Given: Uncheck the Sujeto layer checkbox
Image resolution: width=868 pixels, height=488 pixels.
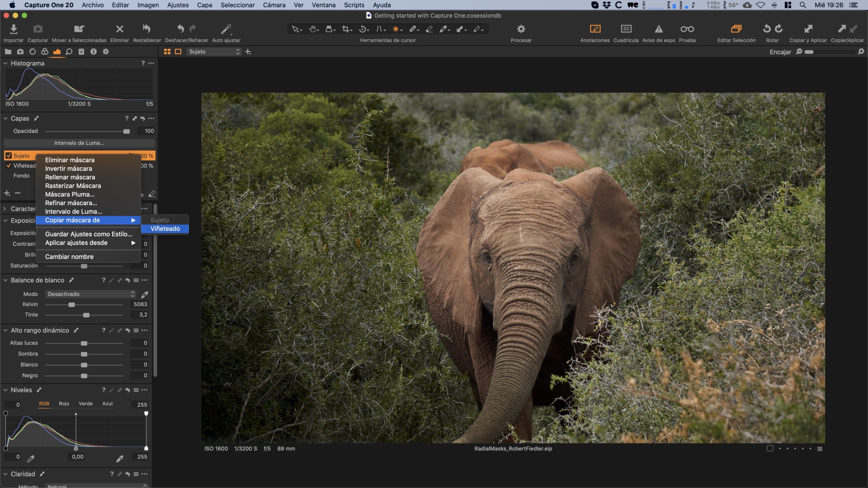Looking at the screenshot, I should [x=9, y=156].
